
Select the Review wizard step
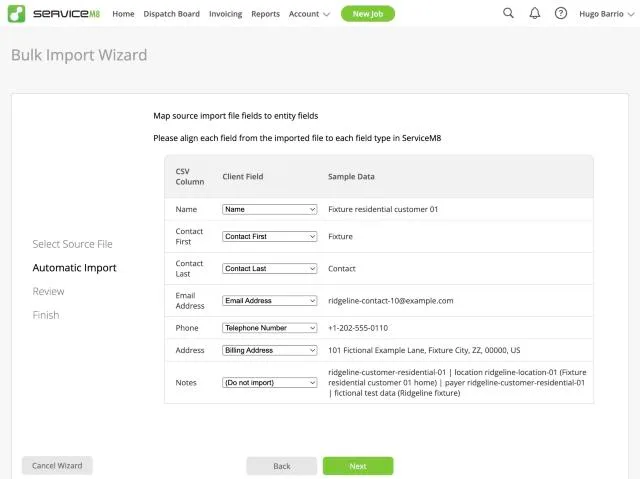48,291
